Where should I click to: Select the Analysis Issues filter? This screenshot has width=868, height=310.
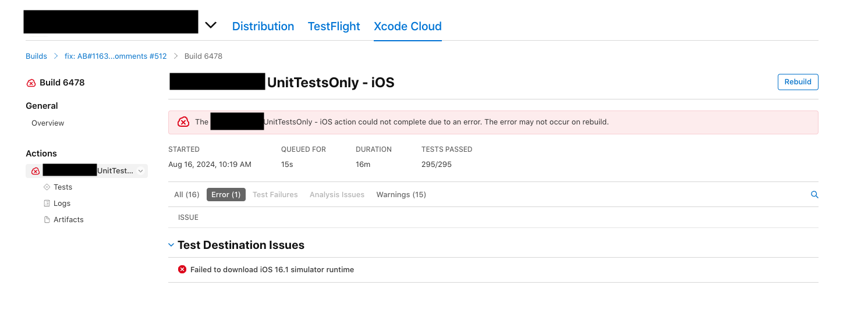click(x=337, y=195)
